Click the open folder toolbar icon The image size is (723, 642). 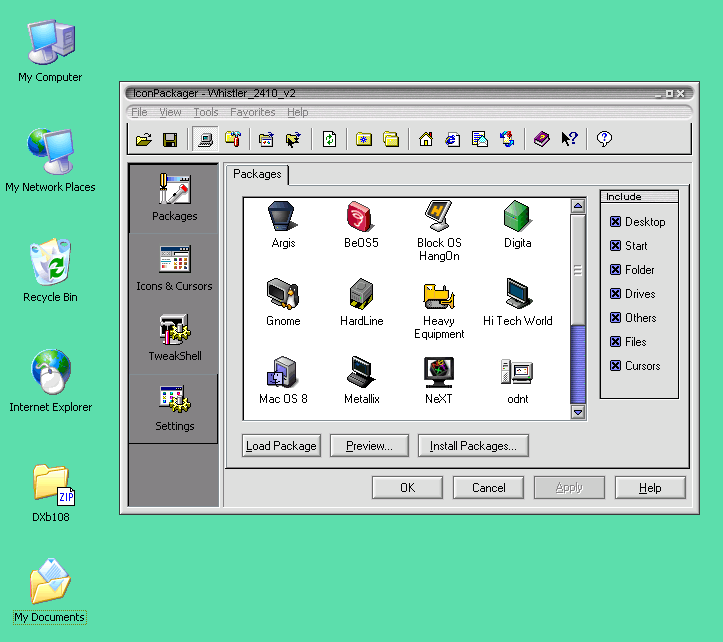point(144,139)
